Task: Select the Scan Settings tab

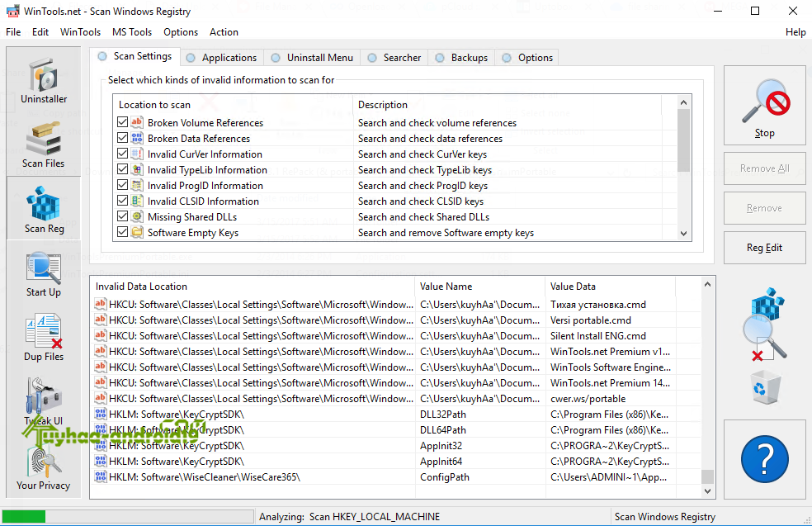Action: click(135, 56)
